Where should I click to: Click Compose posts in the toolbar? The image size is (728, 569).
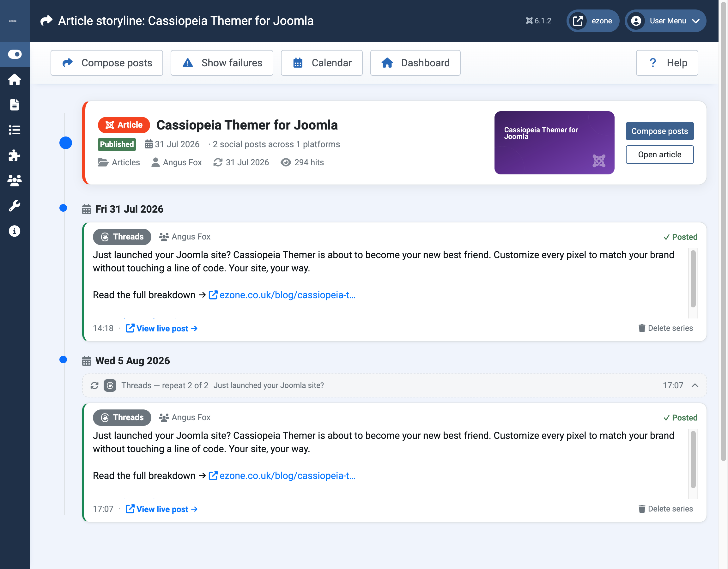coord(107,63)
